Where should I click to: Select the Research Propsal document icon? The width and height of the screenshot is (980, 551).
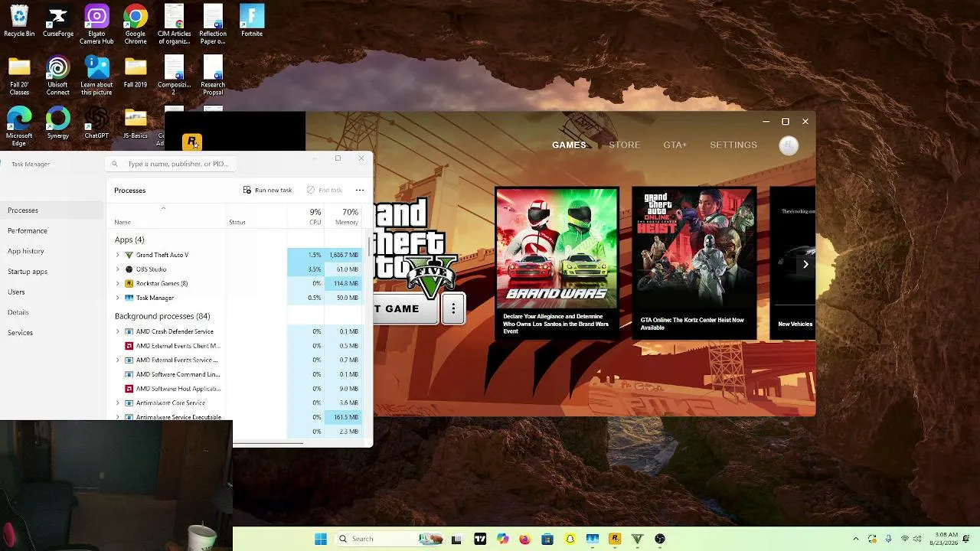pyautogui.click(x=213, y=76)
